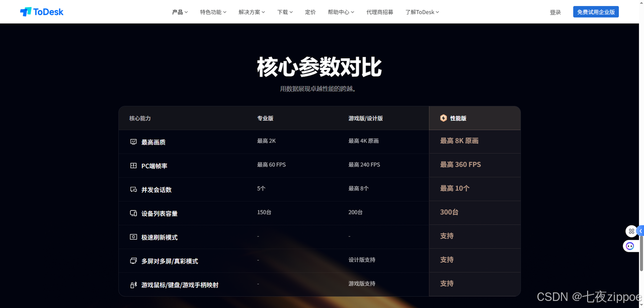This screenshot has height=308, width=644.
Task: Click the 最高 240 FPS cell
Action: 364,165
